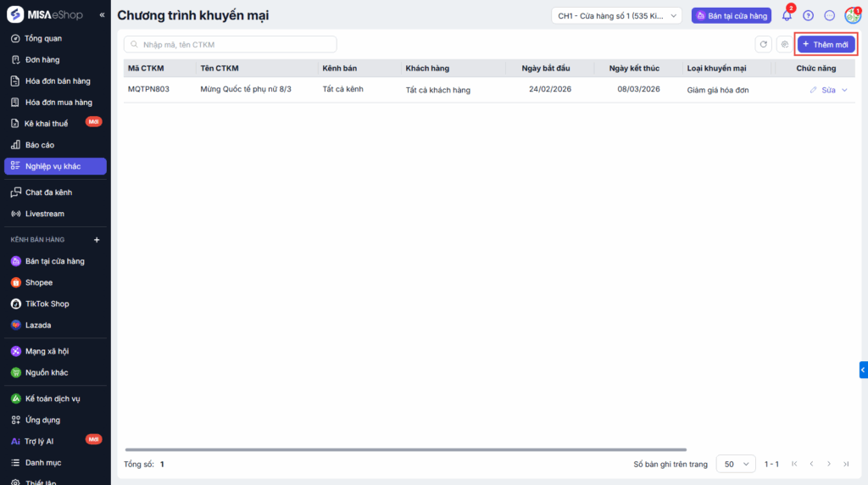Image resolution: width=868 pixels, height=485 pixels.
Task: Click start date 24/02/2026
Action: (549, 89)
